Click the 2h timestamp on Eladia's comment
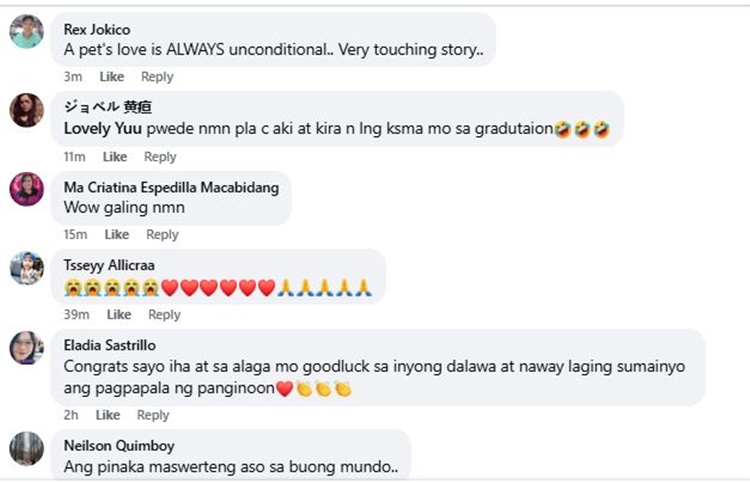 point(72,415)
